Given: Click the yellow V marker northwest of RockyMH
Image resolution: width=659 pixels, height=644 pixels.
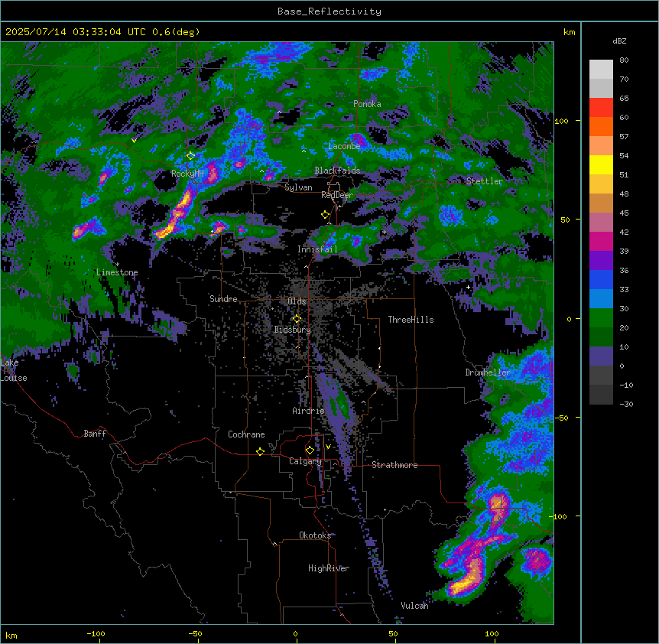Looking at the screenshot, I should (x=134, y=141).
